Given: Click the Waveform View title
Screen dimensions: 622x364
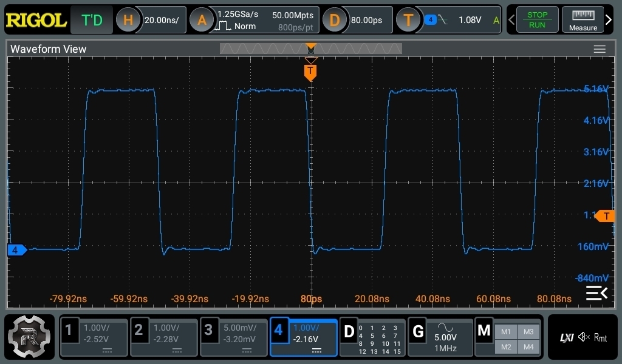Looking at the screenshot, I should pos(48,49).
